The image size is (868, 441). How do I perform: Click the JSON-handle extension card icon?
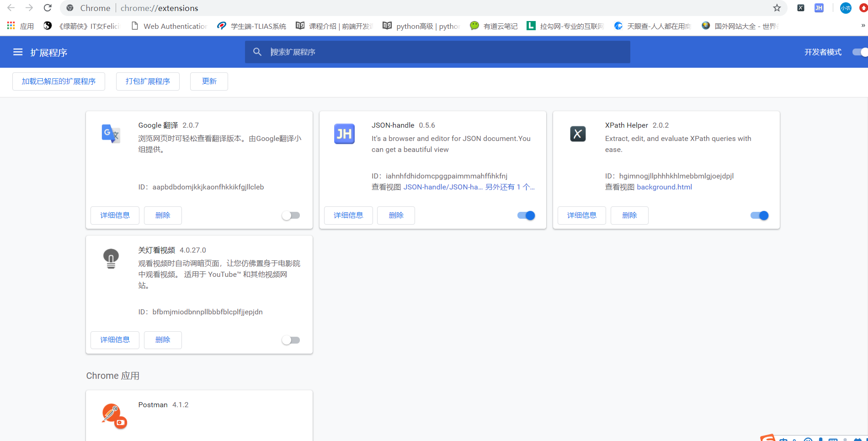[344, 134]
